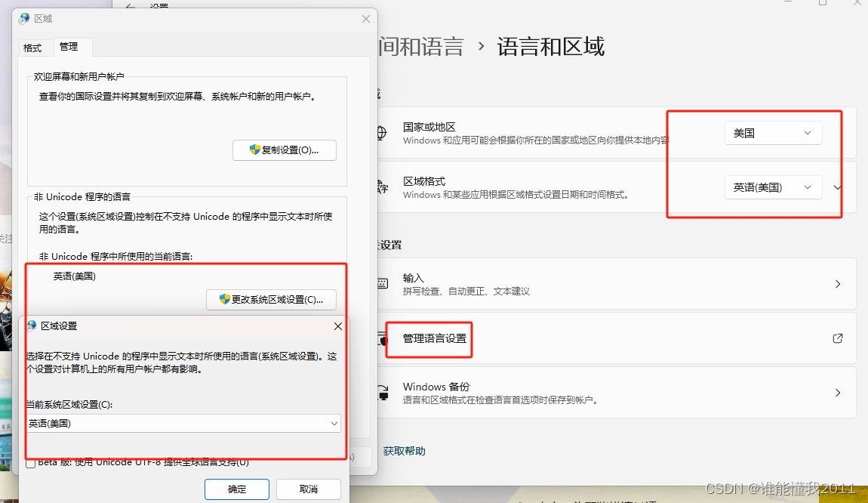The image size is (868, 503).
Task: Click the 区域 window globe icon
Action: click(24, 19)
